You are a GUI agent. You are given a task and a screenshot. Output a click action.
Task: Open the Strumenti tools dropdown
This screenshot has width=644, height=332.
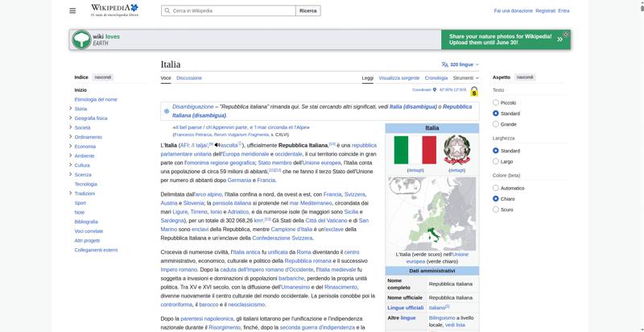[466, 78]
